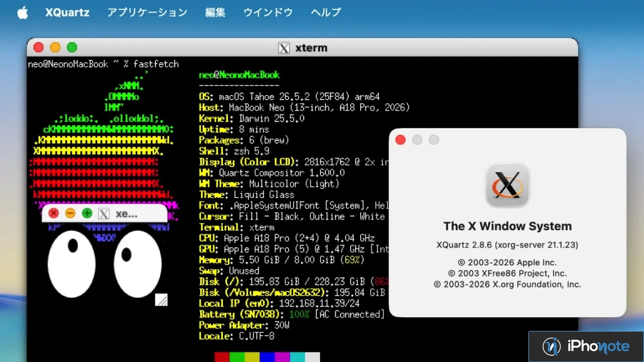Screen dimensions: 644x362
Task: Click the 'Host: MacBook Neo' line
Action: (x=304, y=107)
